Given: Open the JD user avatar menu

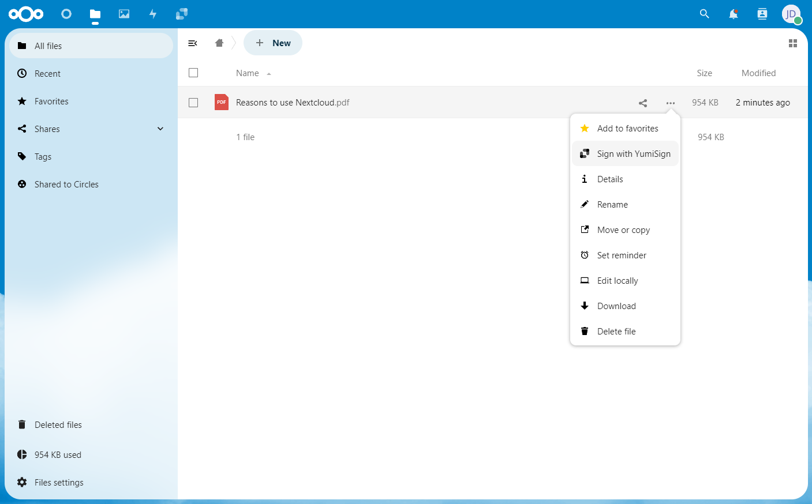Looking at the screenshot, I should click(791, 14).
